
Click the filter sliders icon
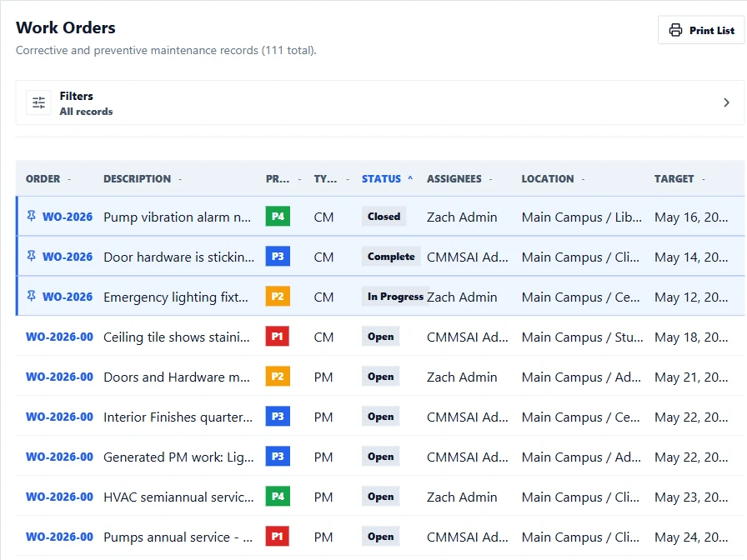[38, 102]
